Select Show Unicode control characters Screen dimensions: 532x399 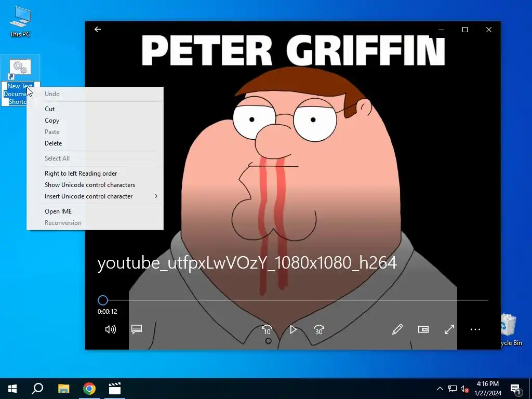click(95, 185)
